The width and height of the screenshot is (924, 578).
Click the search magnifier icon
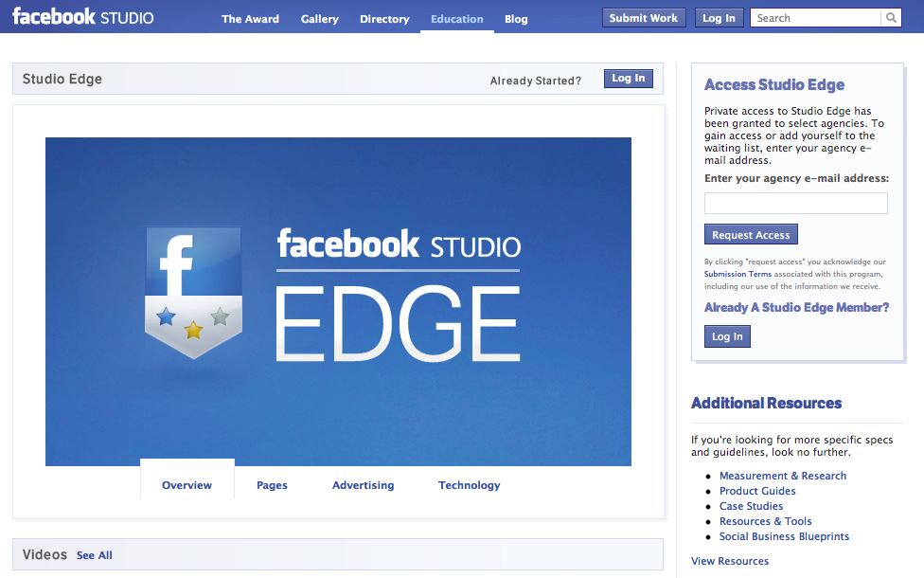pos(891,18)
